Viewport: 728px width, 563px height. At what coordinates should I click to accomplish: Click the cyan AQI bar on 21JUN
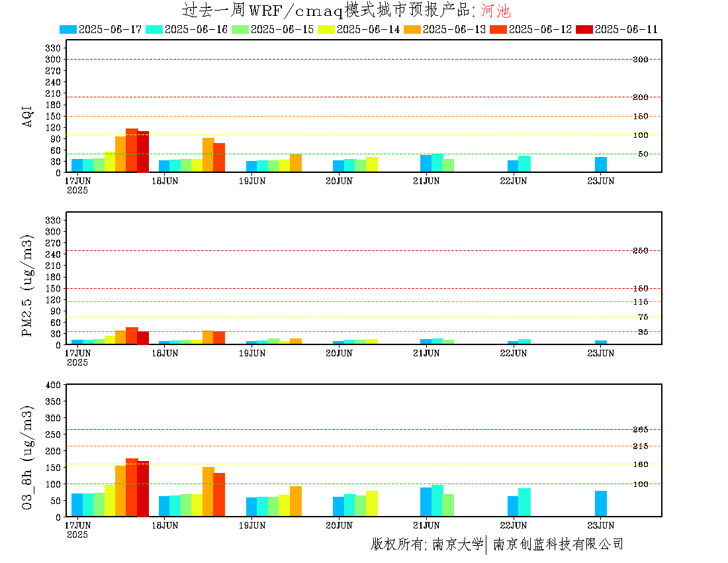tap(437, 163)
